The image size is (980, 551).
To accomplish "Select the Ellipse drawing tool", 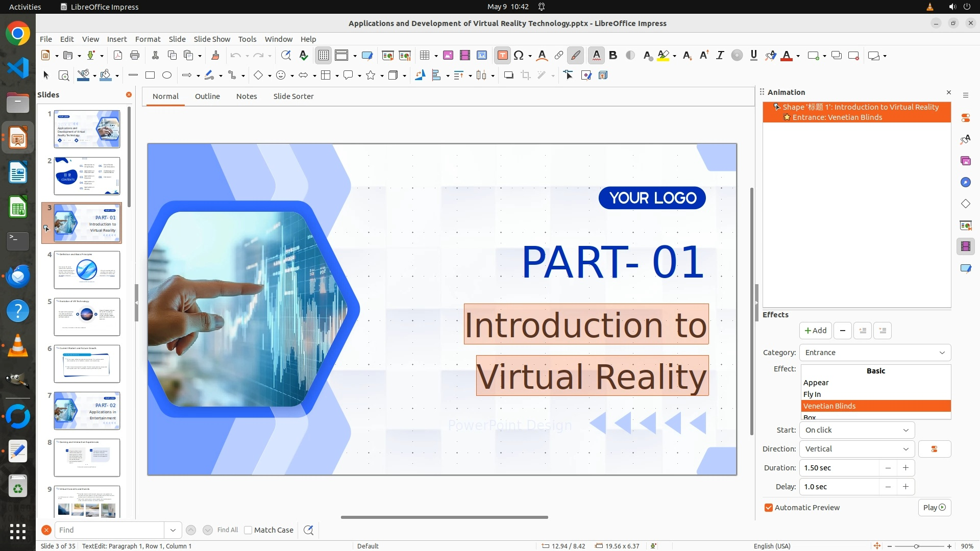I will pyautogui.click(x=167, y=76).
